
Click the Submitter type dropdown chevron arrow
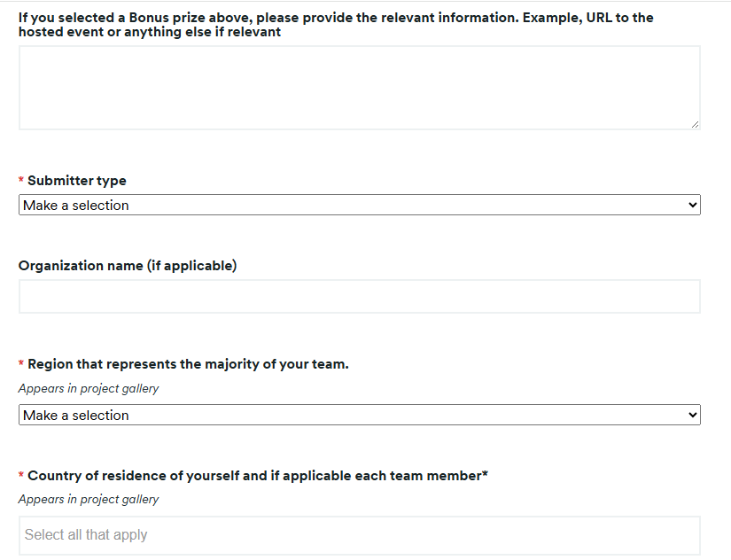coord(692,205)
